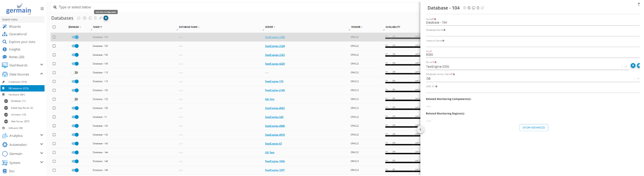Image resolution: width=644 pixels, height=176 pixels.
Task: Enable the Database - 115 toggle switch
Action: pyautogui.click(x=75, y=73)
